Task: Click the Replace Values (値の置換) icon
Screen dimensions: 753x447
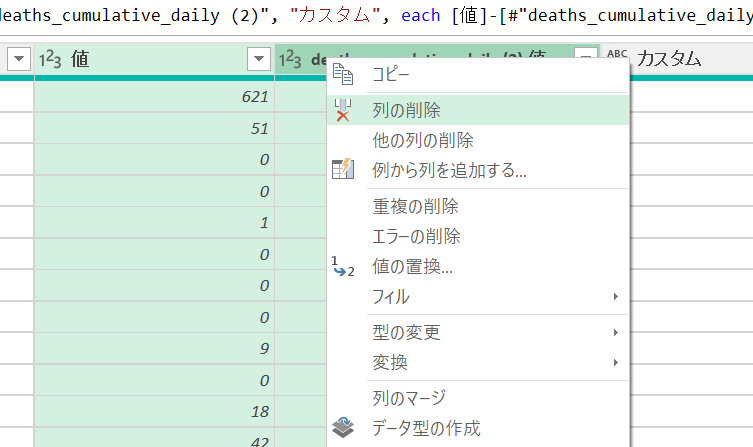Action: 343,267
